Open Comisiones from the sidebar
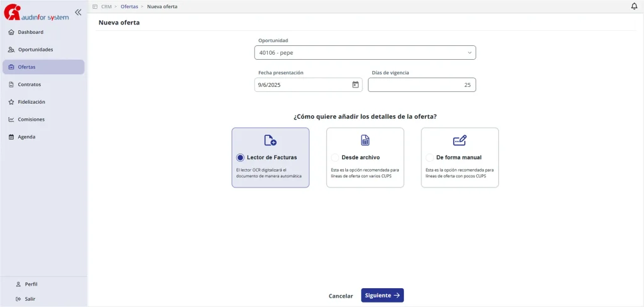The width and height of the screenshot is (644, 307). coord(31,120)
